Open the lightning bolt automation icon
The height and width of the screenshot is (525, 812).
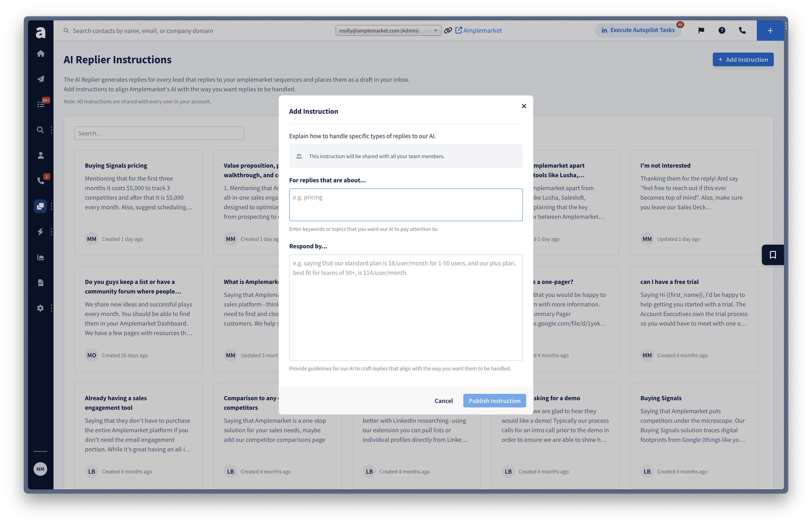coord(40,232)
